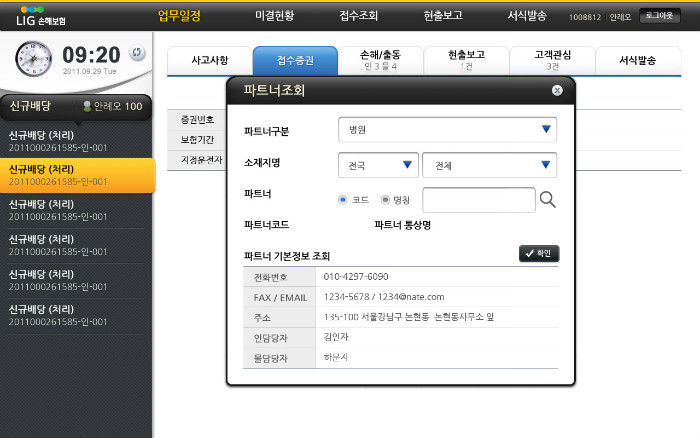The image size is (700, 438).
Task: Close the 파트너조회 dialog
Action: 557,90
